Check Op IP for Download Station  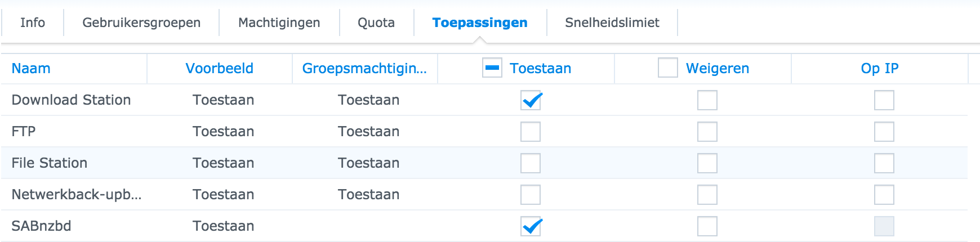(884, 100)
